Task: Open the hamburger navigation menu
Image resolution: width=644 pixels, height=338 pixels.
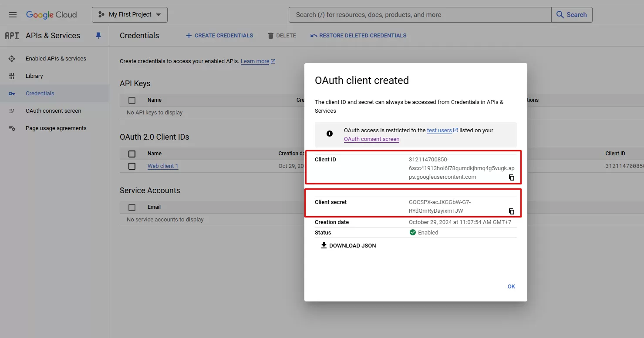Action: [x=13, y=15]
